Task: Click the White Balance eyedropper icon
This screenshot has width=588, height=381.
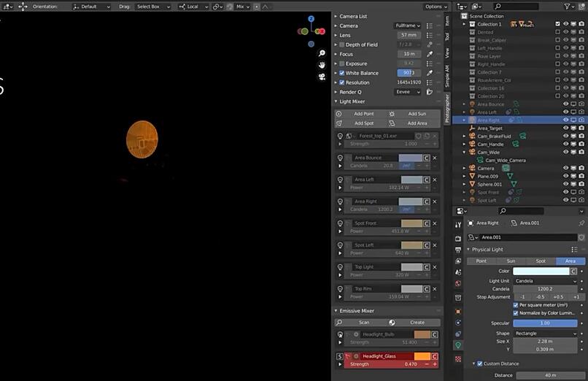Action: point(430,73)
